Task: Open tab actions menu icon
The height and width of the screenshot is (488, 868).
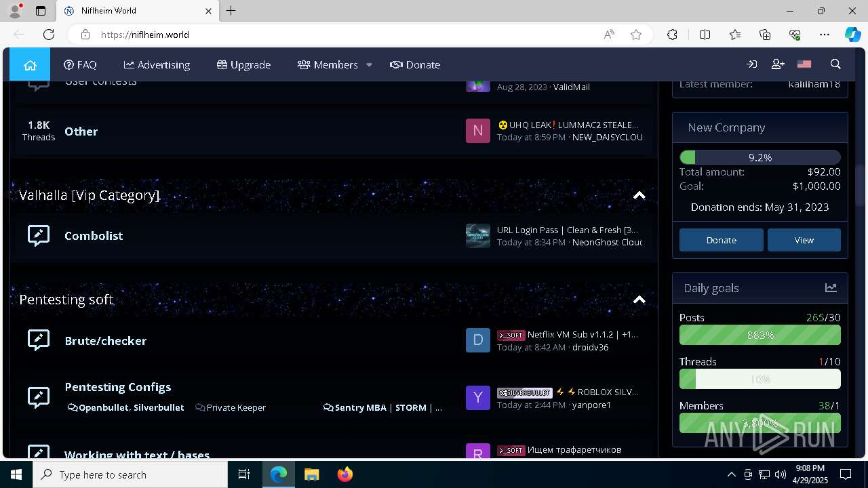Action: (x=41, y=11)
